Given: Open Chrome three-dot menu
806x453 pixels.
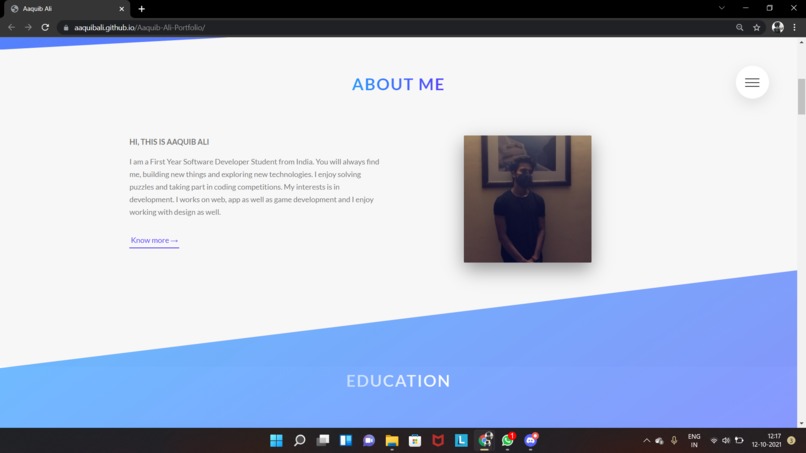Looking at the screenshot, I should pos(794,27).
